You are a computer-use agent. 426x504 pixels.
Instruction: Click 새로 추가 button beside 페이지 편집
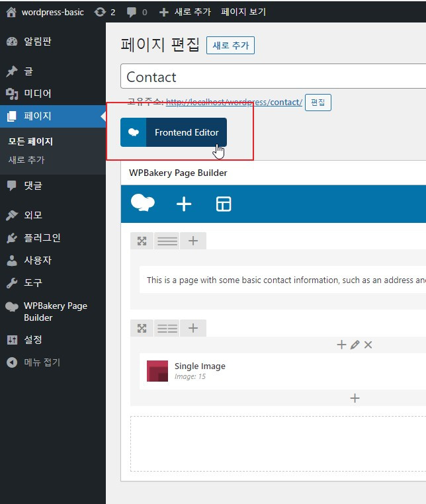tap(230, 46)
